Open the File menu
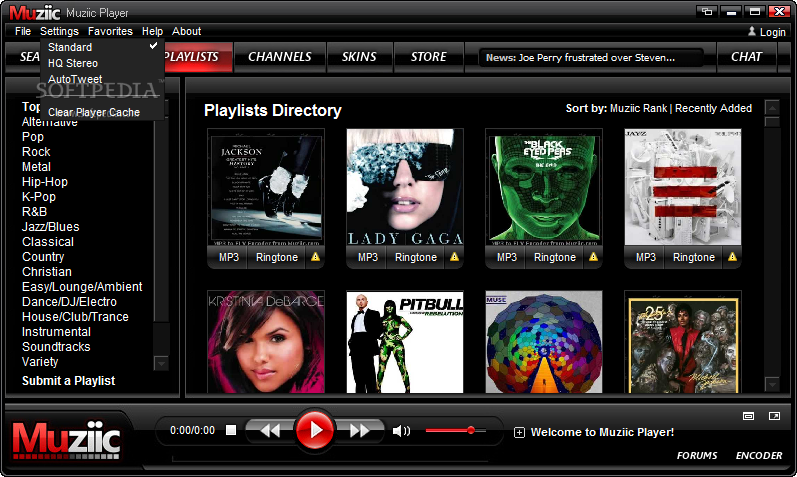The image size is (797, 477). (x=23, y=31)
